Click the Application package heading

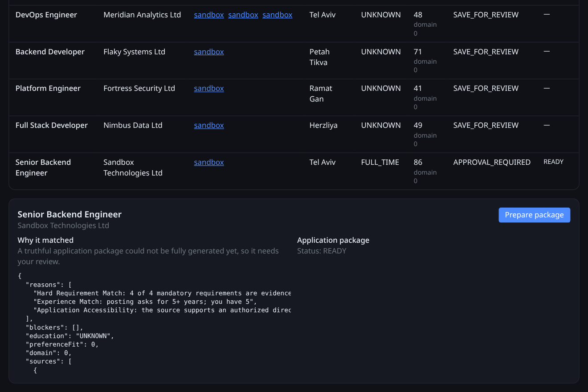[333, 240]
